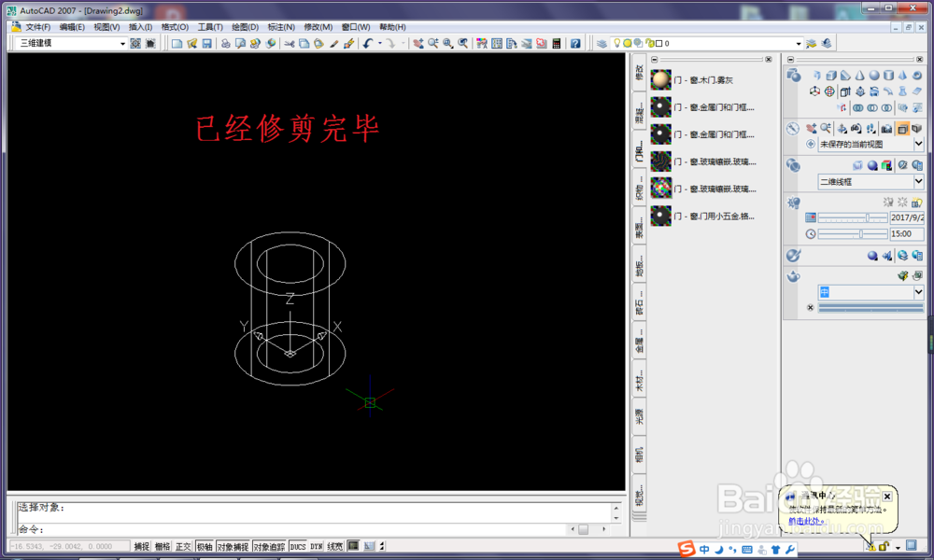This screenshot has width=934, height=560.
Task: Click the Materials panel sphere icon
Action: [x=793, y=256]
